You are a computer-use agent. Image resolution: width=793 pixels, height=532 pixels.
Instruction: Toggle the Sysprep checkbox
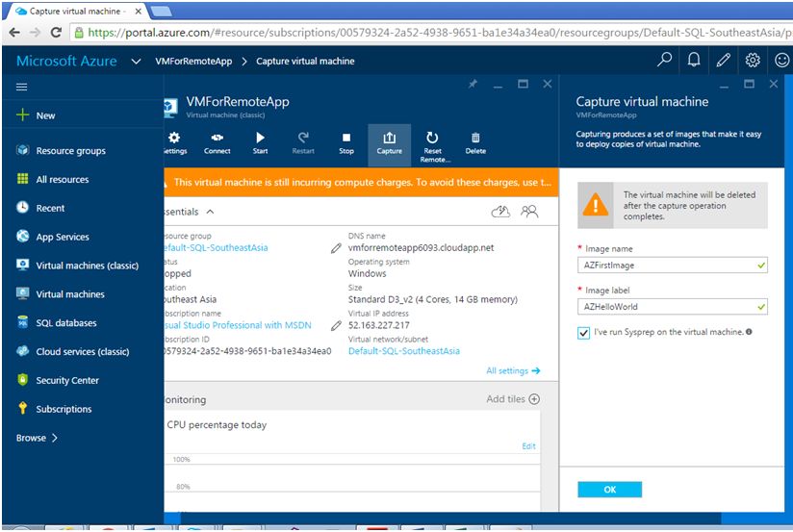click(583, 333)
